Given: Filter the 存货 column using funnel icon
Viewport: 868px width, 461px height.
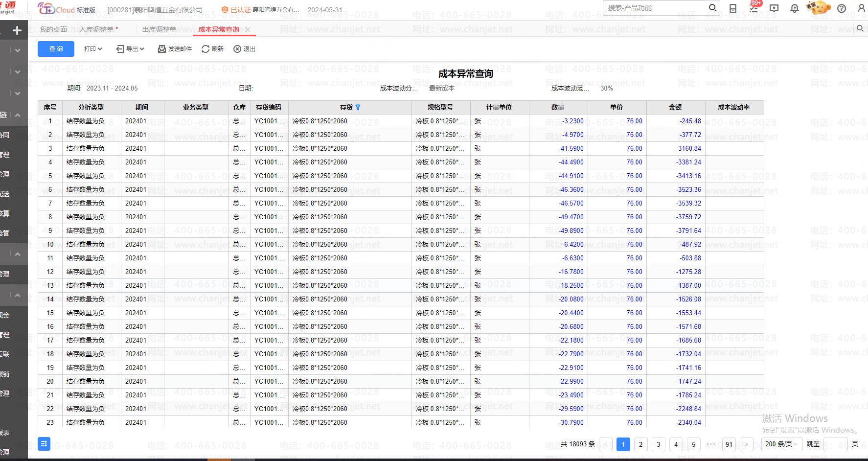Looking at the screenshot, I should (x=358, y=107).
